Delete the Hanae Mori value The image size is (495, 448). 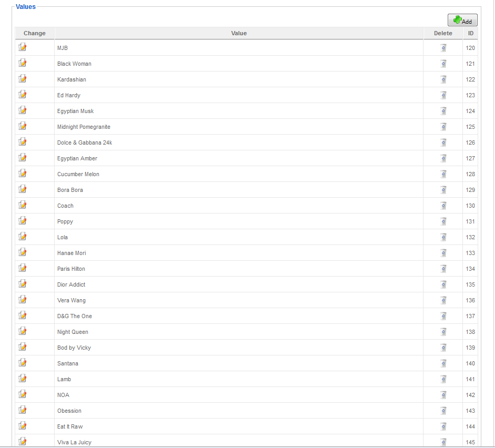443,253
